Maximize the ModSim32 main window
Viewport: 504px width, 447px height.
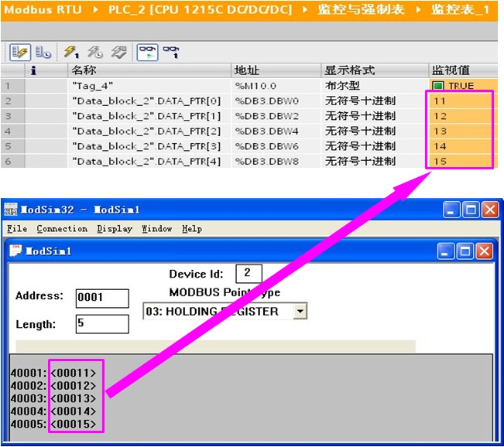(x=471, y=210)
